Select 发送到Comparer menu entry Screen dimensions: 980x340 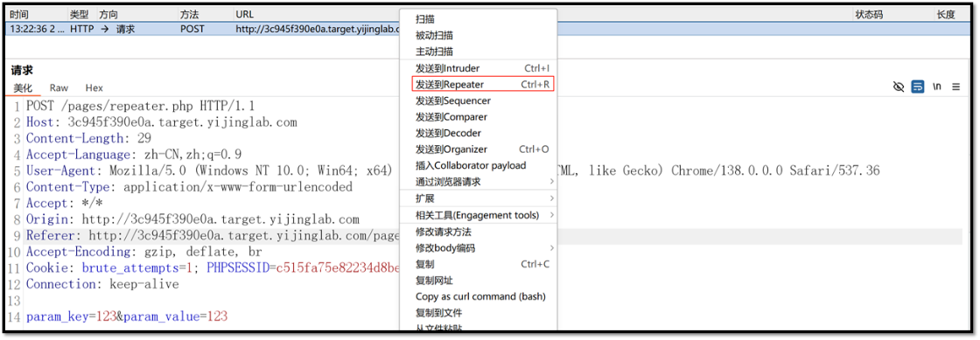[x=478, y=116]
